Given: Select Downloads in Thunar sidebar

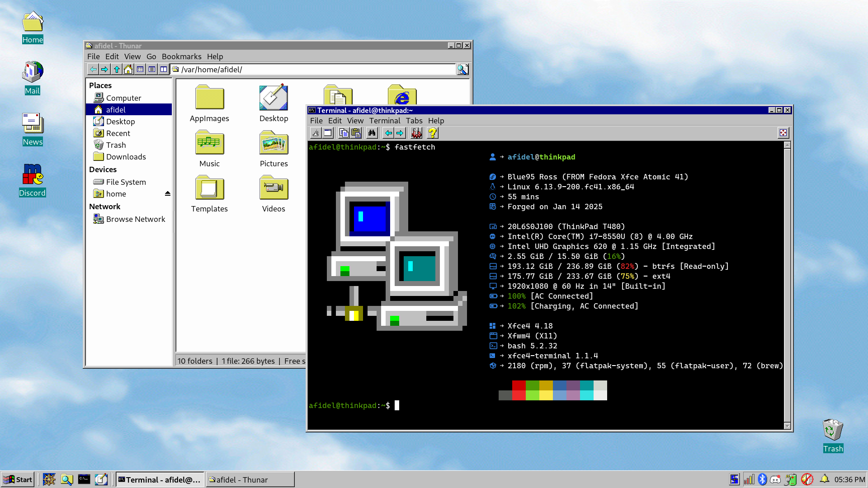Looking at the screenshot, I should 129,156.
